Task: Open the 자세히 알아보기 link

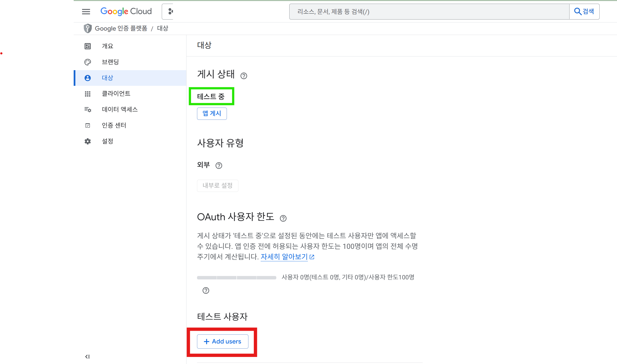Action: (x=284, y=257)
